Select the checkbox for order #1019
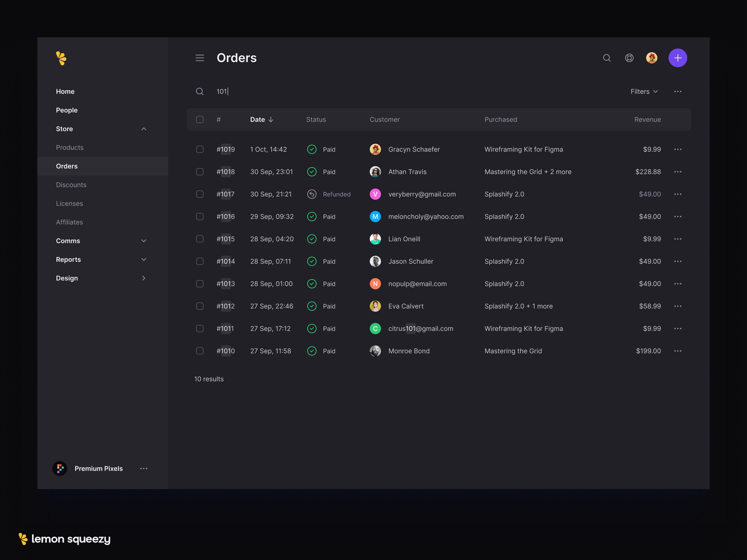This screenshot has width=747, height=560. (200, 149)
